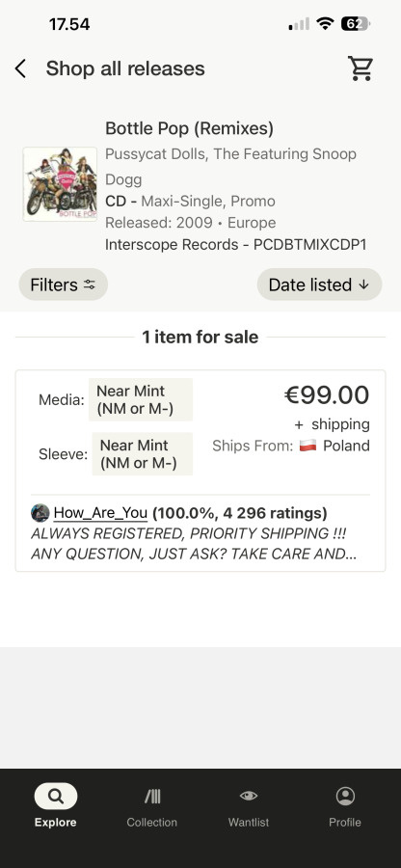The height and width of the screenshot is (868, 401).
Task: Tap the Bottle Pop (Remixes) title
Action: pyautogui.click(x=189, y=128)
